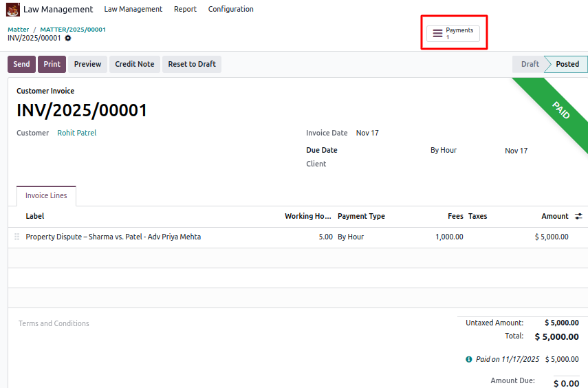This screenshot has width=588, height=388.
Task: Click the Send button
Action: tap(21, 64)
